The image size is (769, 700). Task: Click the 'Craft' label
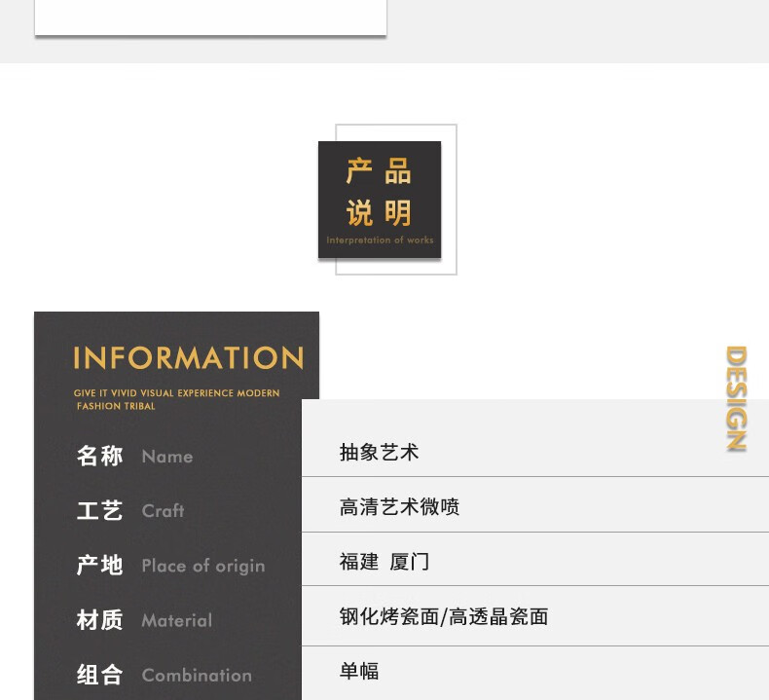pos(163,511)
